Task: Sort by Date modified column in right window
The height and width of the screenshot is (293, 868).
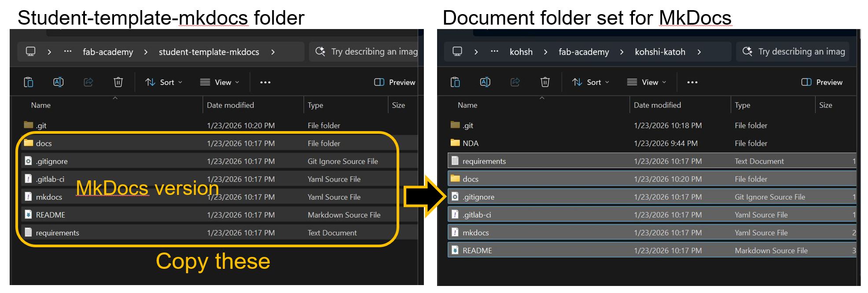Action: point(657,105)
